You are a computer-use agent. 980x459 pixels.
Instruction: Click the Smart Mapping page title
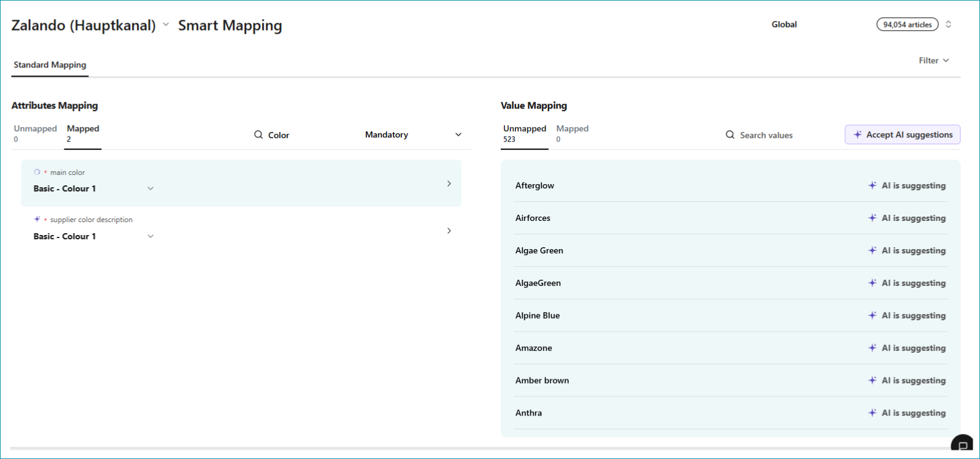point(230,25)
